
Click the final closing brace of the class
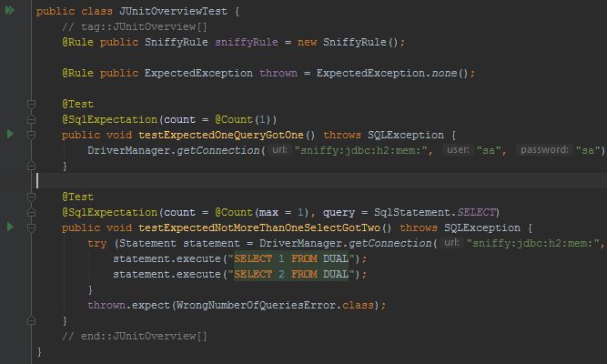pos(39,351)
